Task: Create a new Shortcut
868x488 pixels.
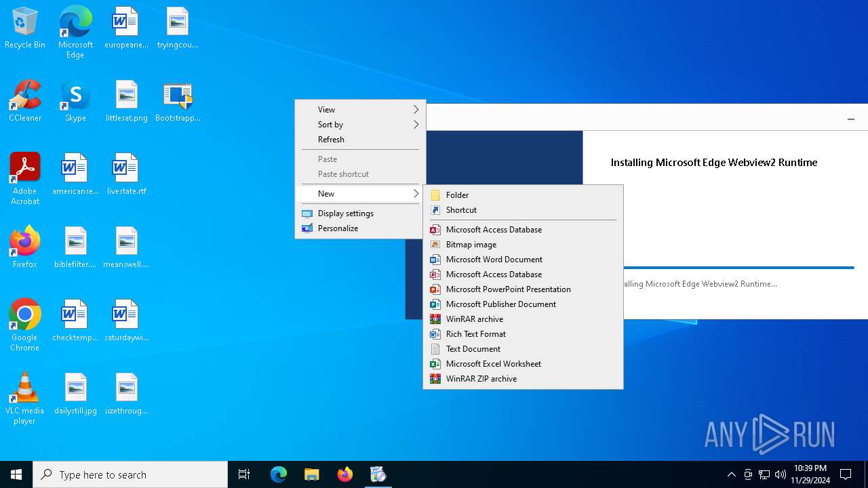Action: 523,210
